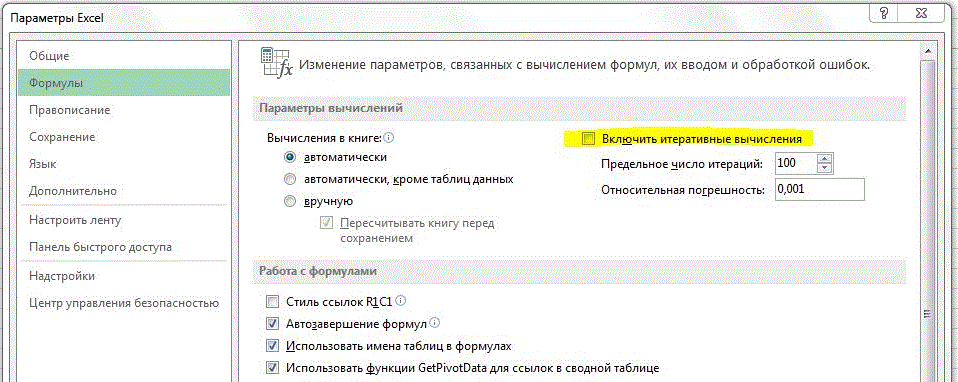Enable Включить итеративные вычисления checkbox
Viewport: 958px width, 382px height.
coord(588,139)
